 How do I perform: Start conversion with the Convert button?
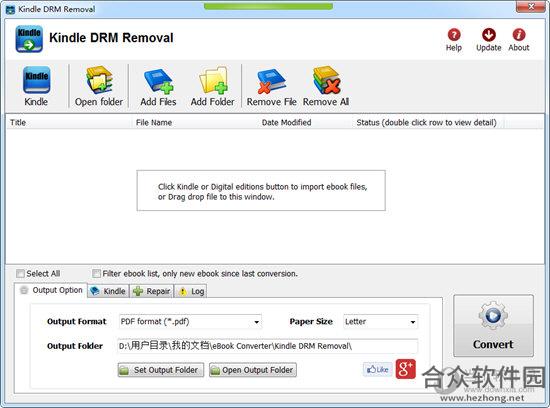(493, 326)
